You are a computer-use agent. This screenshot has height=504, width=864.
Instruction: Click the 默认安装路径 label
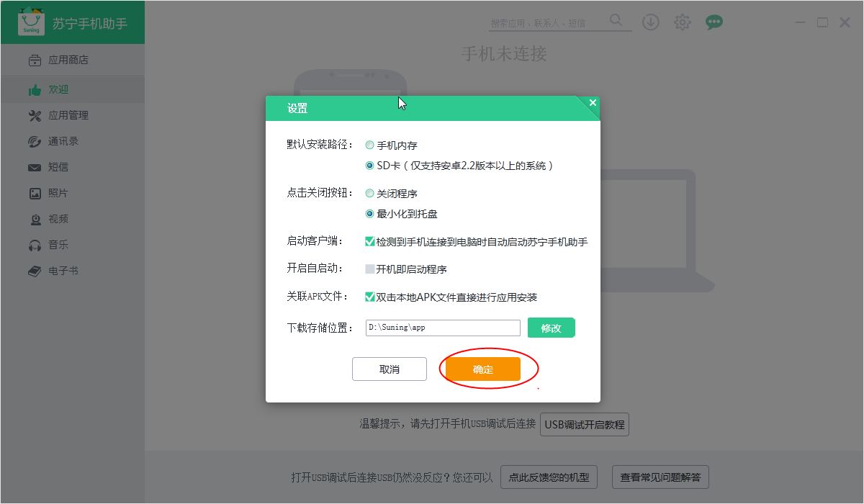tap(320, 145)
